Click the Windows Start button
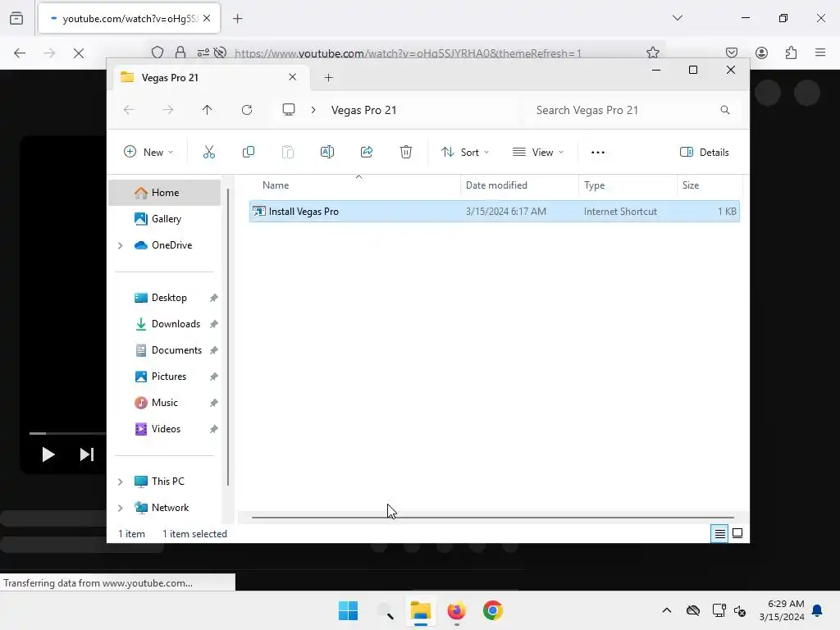Image resolution: width=840 pixels, height=630 pixels. coord(348,610)
